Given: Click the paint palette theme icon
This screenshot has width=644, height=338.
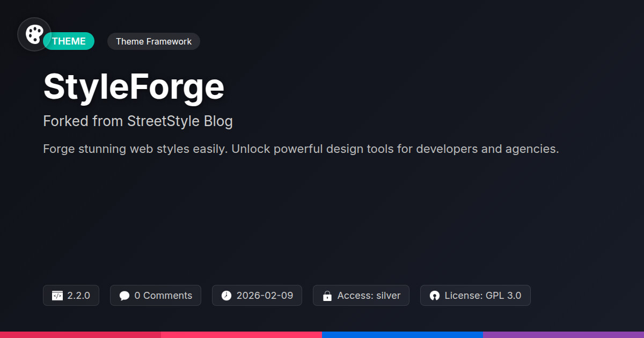Looking at the screenshot, I should 34,34.
